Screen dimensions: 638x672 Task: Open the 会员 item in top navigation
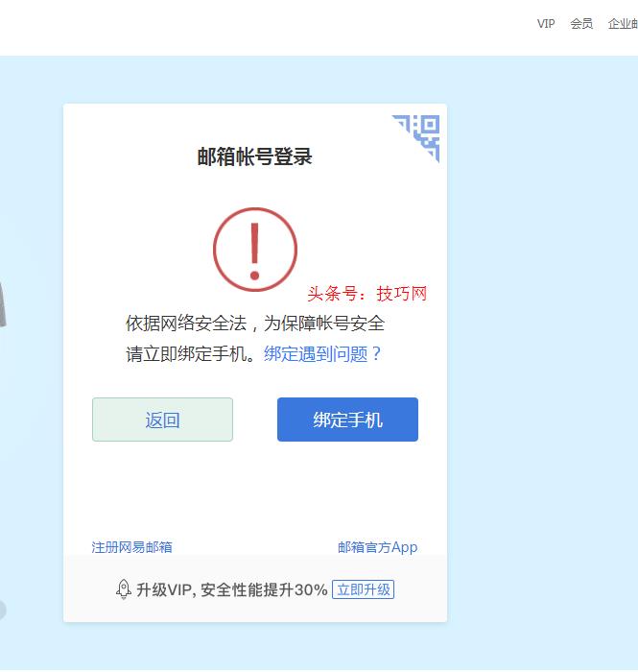[x=581, y=24]
